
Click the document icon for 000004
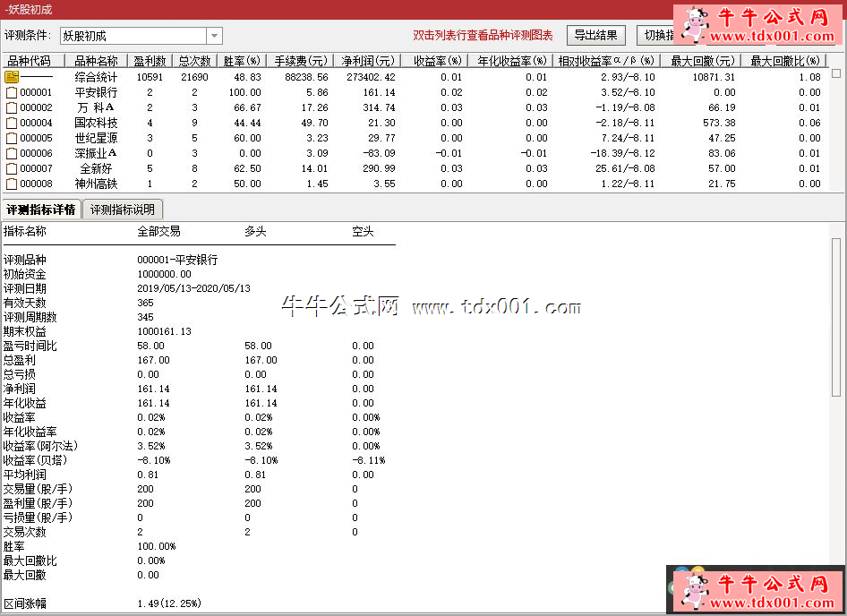(x=12, y=123)
